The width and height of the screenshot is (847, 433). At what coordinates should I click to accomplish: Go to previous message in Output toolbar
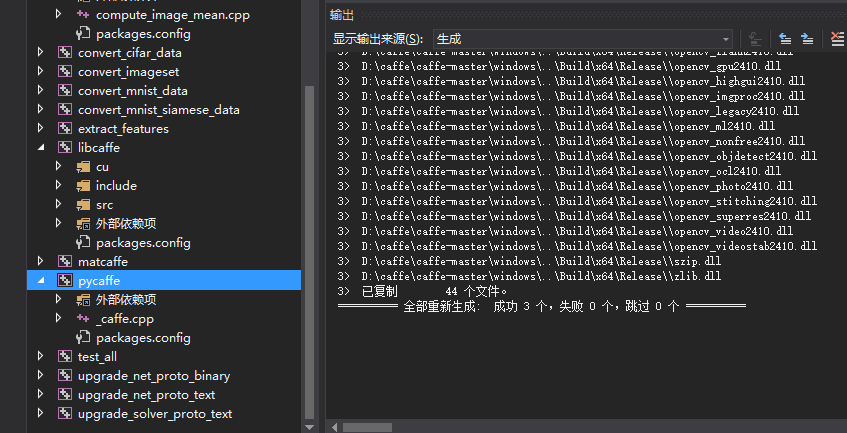click(x=784, y=39)
